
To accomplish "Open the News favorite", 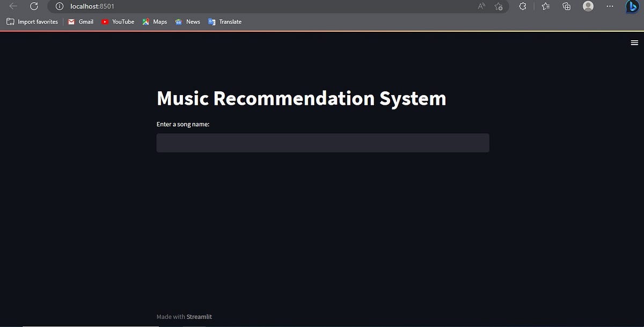I will click(187, 21).
